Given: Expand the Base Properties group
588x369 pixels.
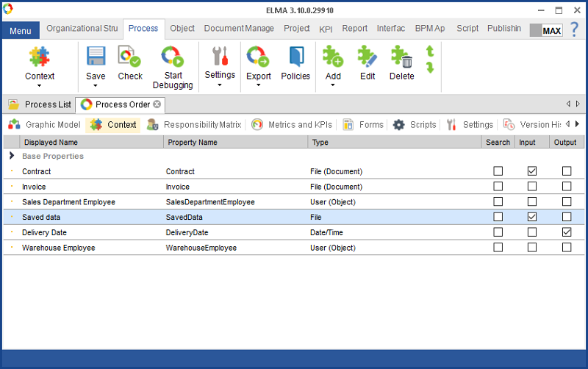Looking at the screenshot, I should 12,156.
